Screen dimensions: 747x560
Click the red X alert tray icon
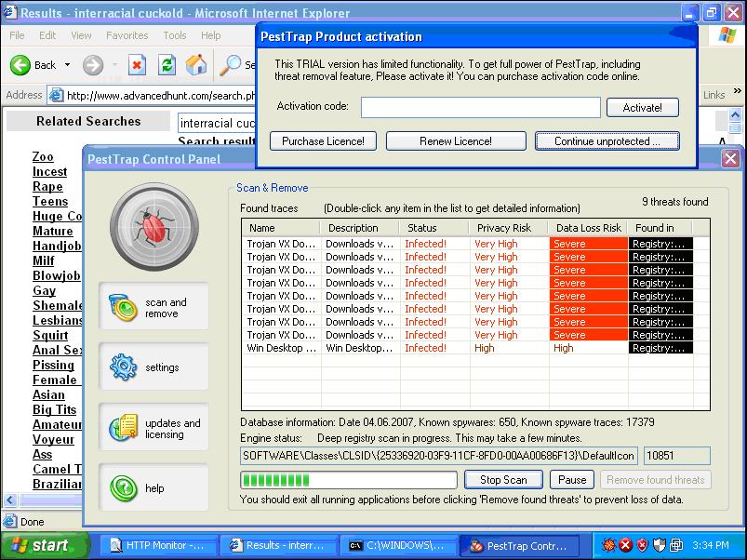click(x=625, y=545)
